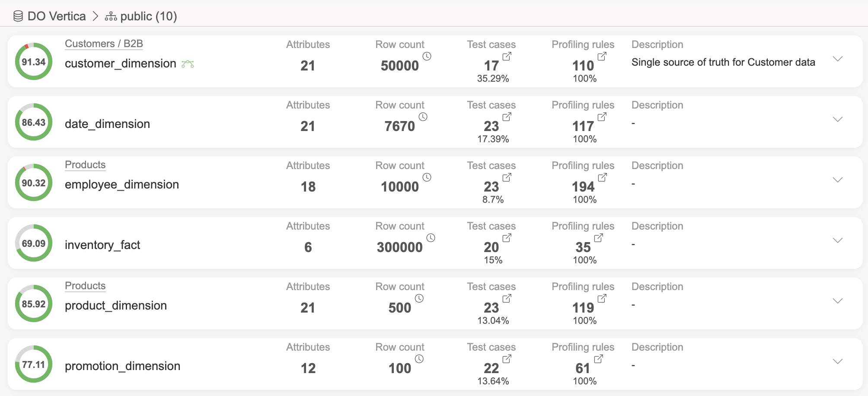Expand the inventory_fact row details
868x396 pixels.
(x=838, y=241)
